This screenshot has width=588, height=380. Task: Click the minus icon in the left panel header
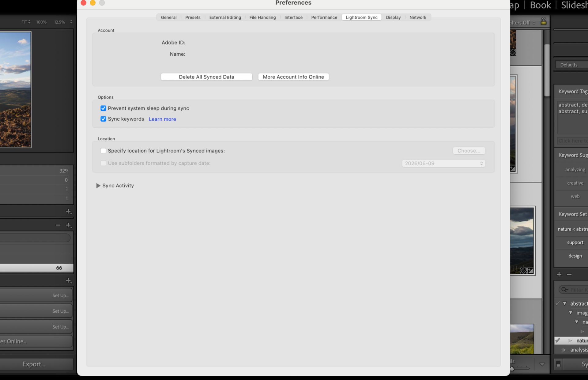pyautogui.click(x=58, y=225)
